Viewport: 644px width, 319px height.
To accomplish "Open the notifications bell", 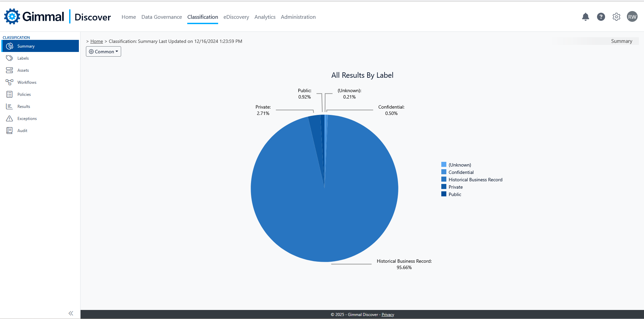I will [x=585, y=17].
